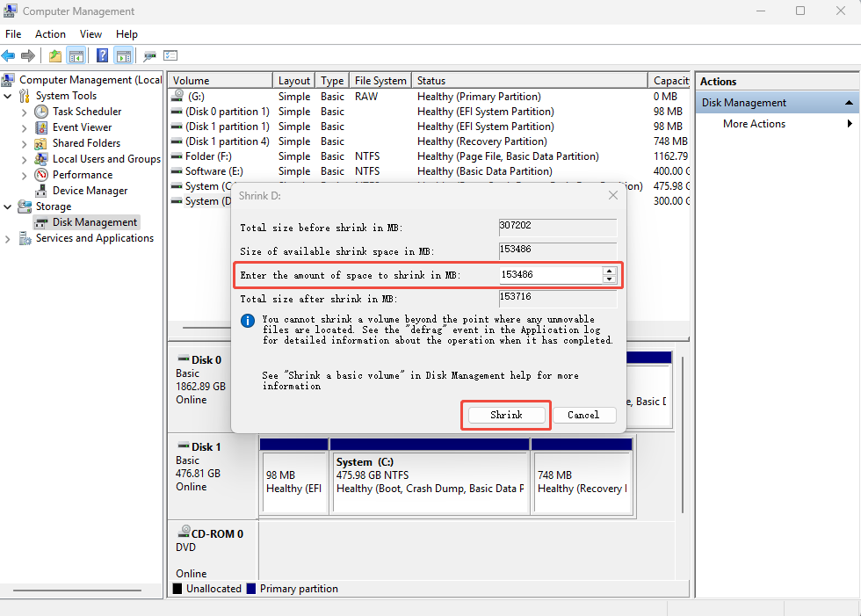This screenshot has width=861, height=616.
Task: Open More Actions submenu in Actions pane
Action: (754, 124)
